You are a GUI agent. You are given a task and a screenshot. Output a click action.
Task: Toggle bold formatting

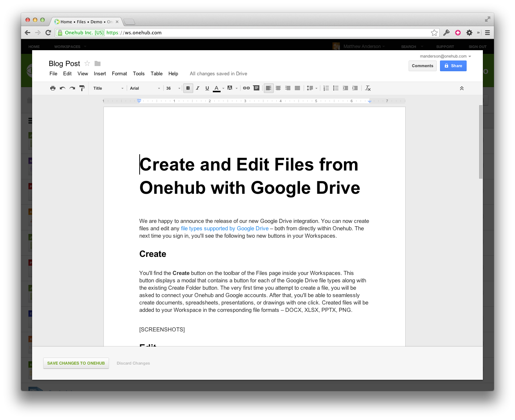pos(188,88)
